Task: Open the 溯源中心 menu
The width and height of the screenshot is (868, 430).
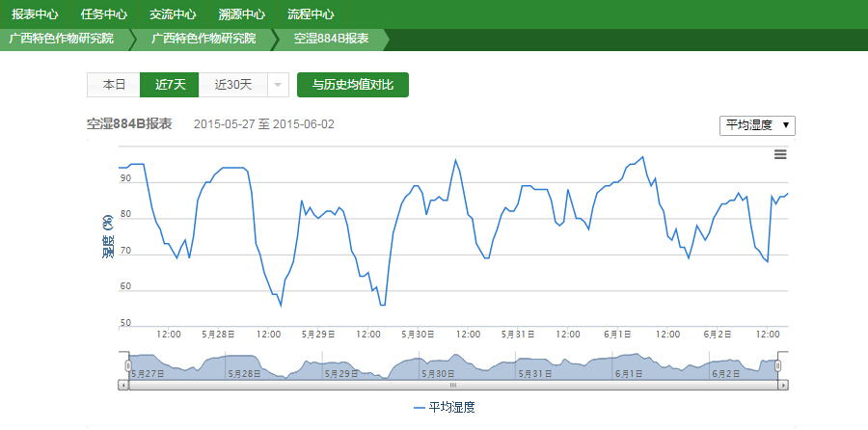Action: click(x=242, y=14)
